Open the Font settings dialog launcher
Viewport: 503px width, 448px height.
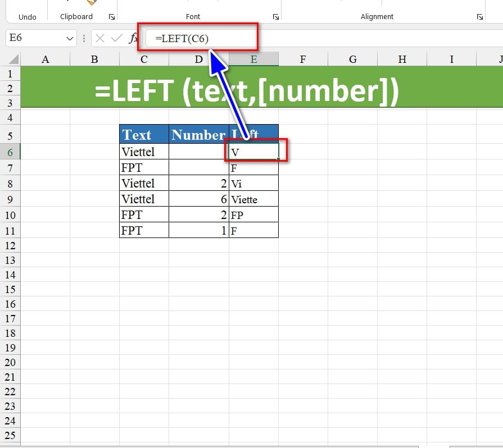point(275,17)
